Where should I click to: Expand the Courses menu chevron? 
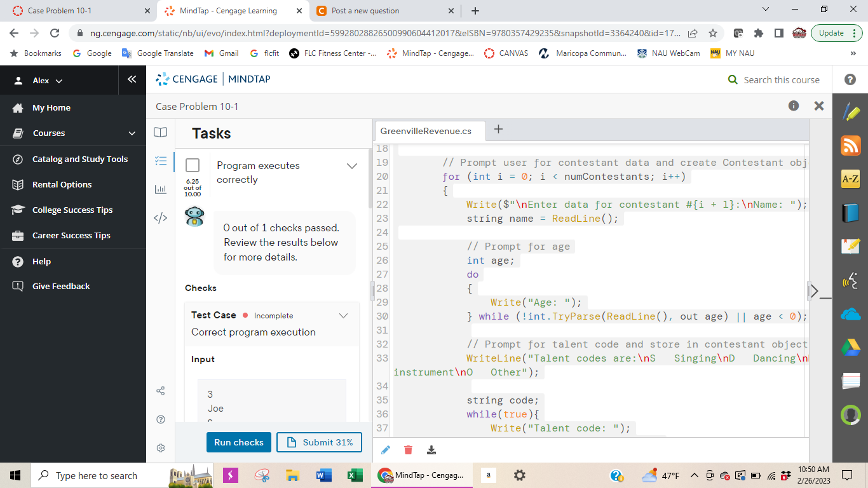[x=132, y=133]
